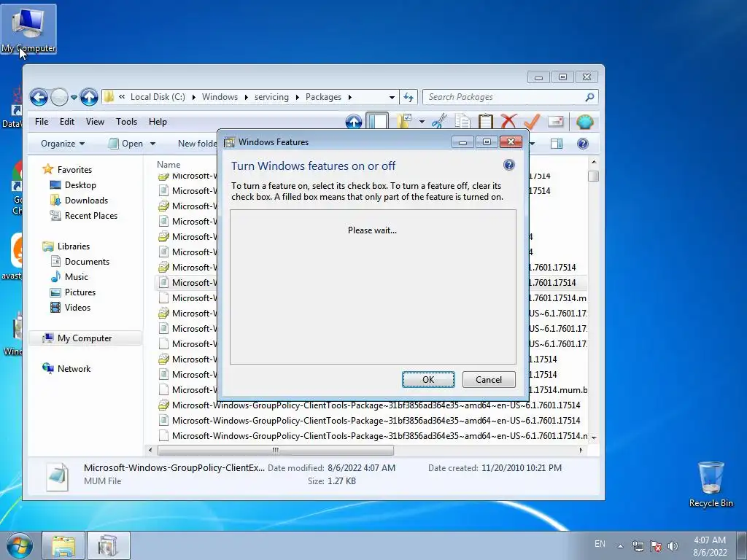Open the dropdown arrow next to Open
Viewport: 747px width, 560px height.
point(152,144)
